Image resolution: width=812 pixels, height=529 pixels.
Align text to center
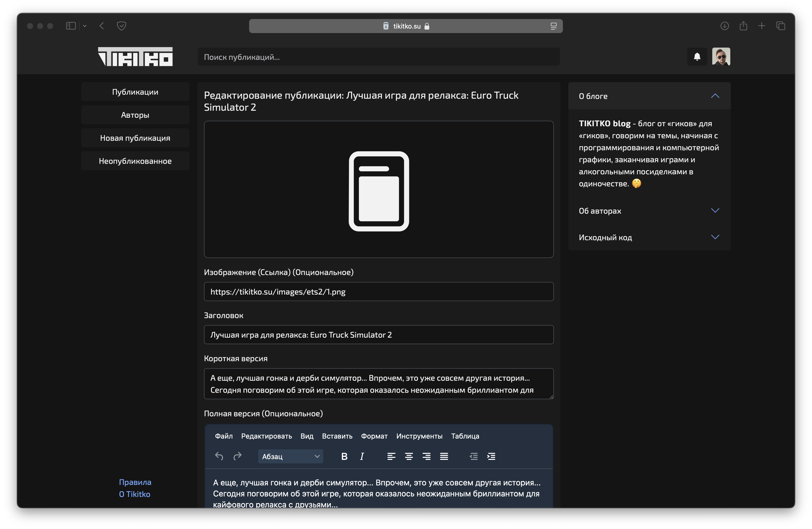coord(409,456)
